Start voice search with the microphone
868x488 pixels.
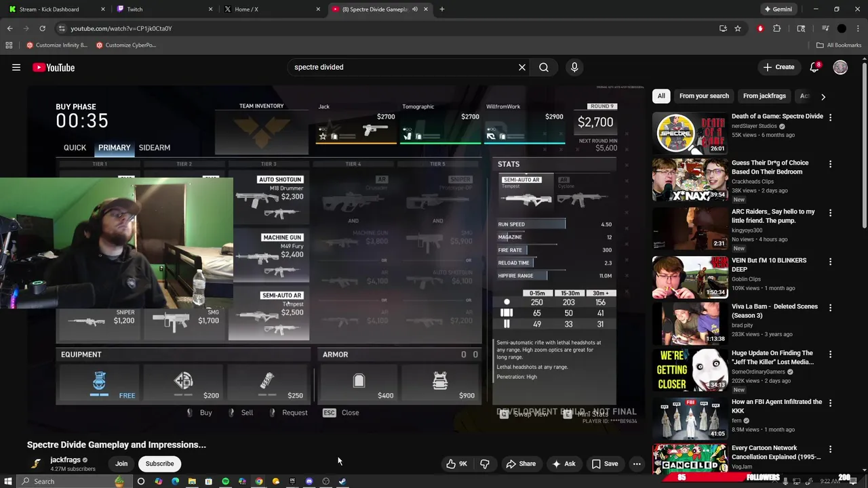(x=574, y=67)
